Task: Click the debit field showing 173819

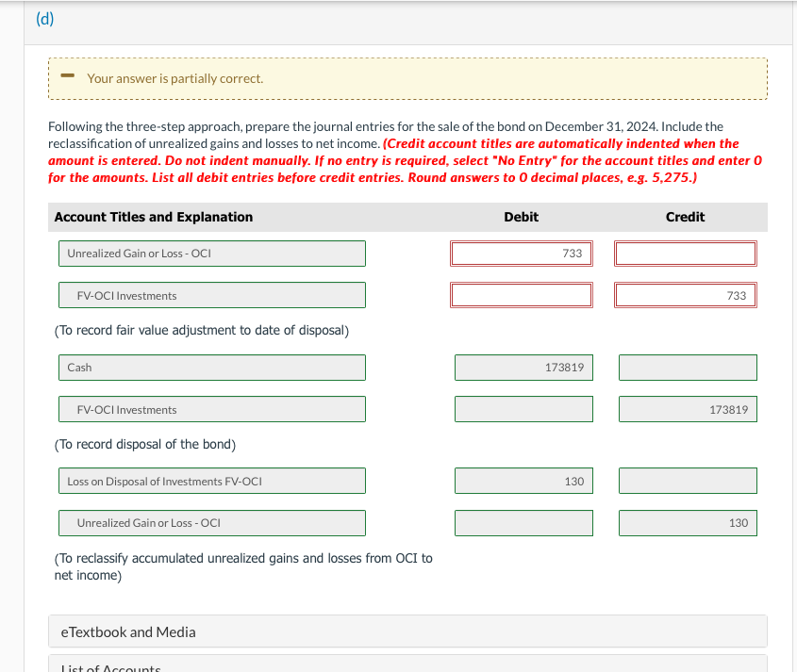Action: 523,367
